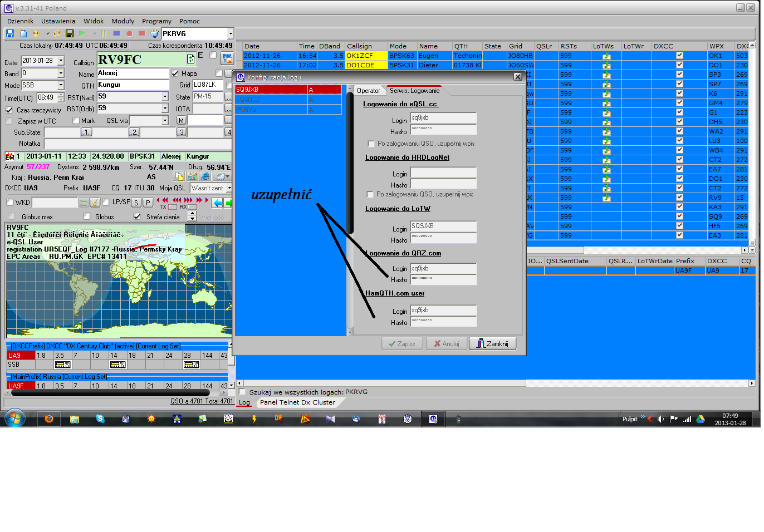Click the radio icon under 14 in SSB row
This screenshot has width=764, height=532.
(x=118, y=364)
